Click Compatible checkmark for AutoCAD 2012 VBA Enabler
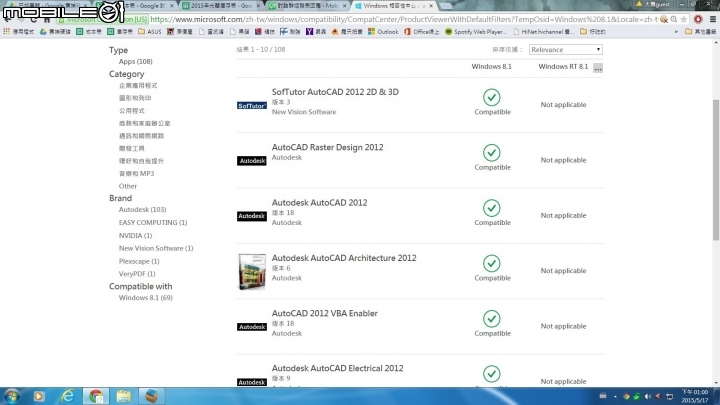720x405 pixels. point(492,319)
